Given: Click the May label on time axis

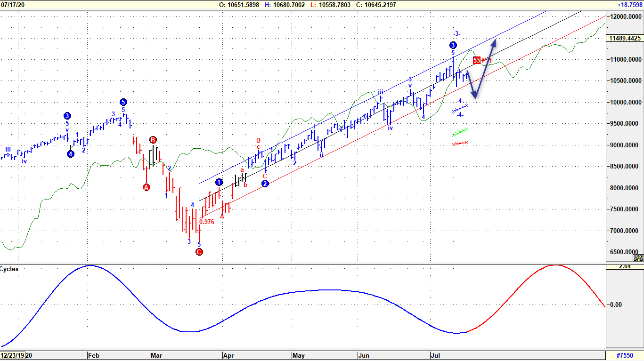Looking at the screenshot, I should tap(299, 356).
